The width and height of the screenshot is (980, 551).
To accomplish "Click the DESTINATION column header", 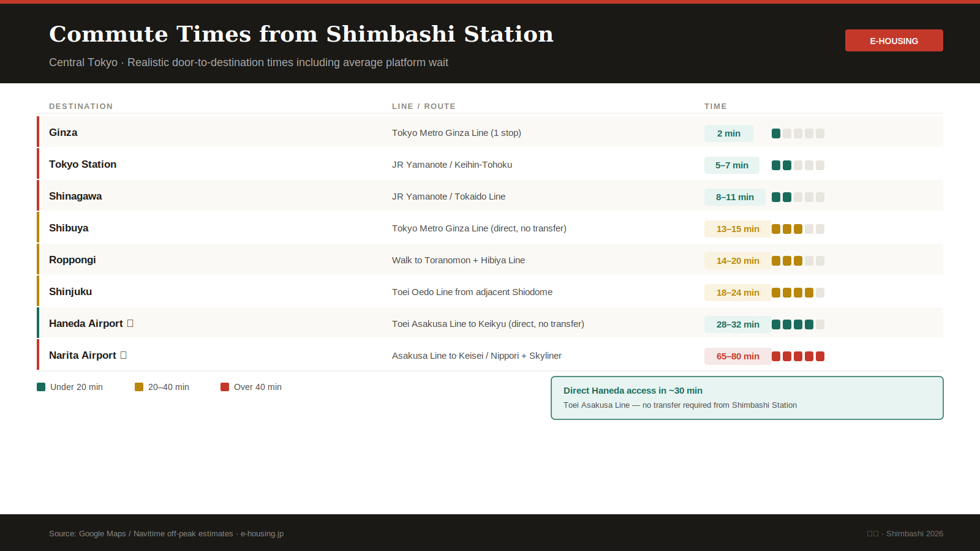I will [81, 106].
